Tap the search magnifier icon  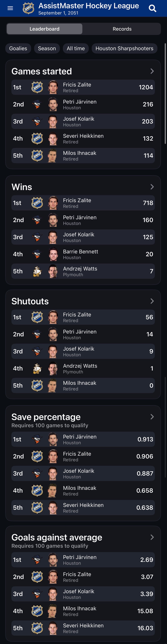click(x=152, y=8)
